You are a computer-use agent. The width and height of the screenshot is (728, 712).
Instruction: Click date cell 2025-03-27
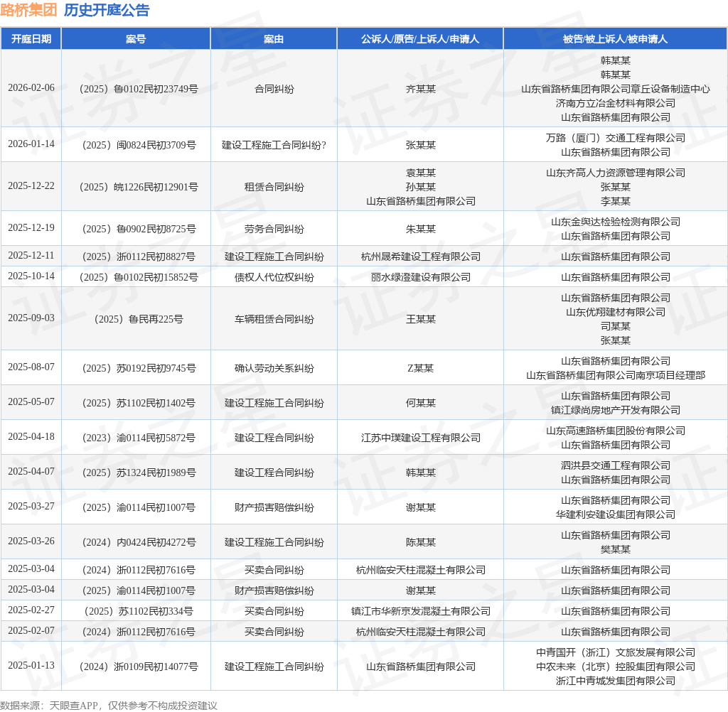[x=31, y=506]
